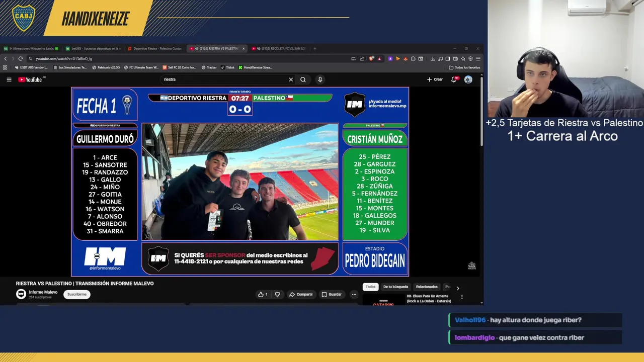Open the Informe Malevo channel avatar
The image size is (644, 362).
click(x=21, y=294)
